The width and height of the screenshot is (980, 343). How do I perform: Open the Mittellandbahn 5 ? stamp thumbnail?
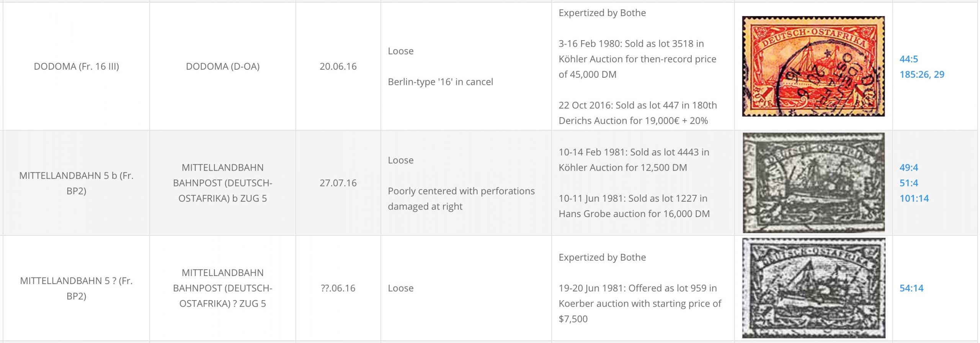[813, 288]
